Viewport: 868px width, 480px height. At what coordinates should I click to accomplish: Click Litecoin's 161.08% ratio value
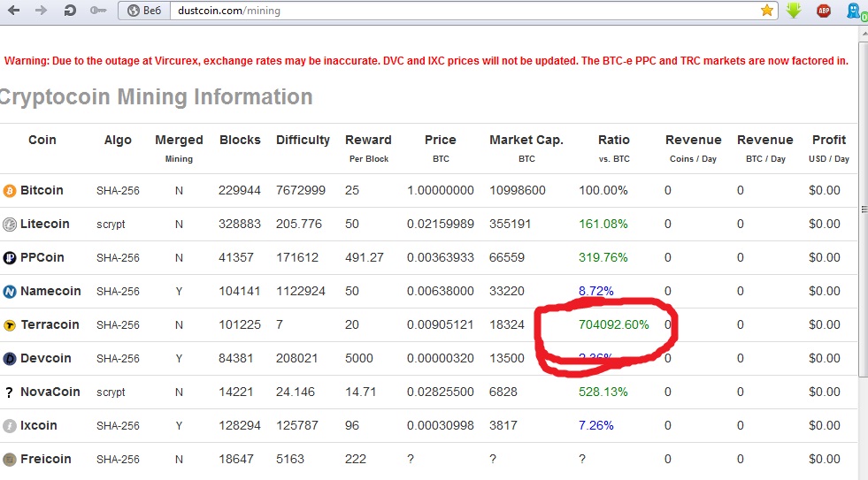tap(603, 224)
